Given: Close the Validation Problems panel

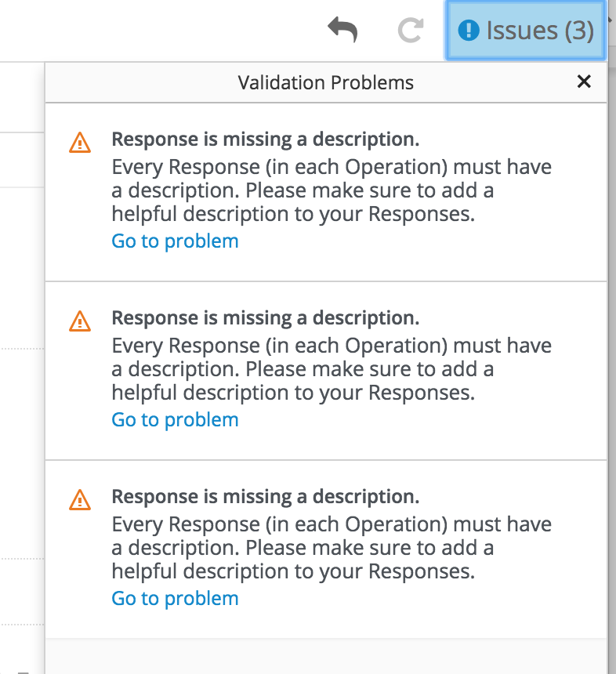Looking at the screenshot, I should click(x=584, y=82).
